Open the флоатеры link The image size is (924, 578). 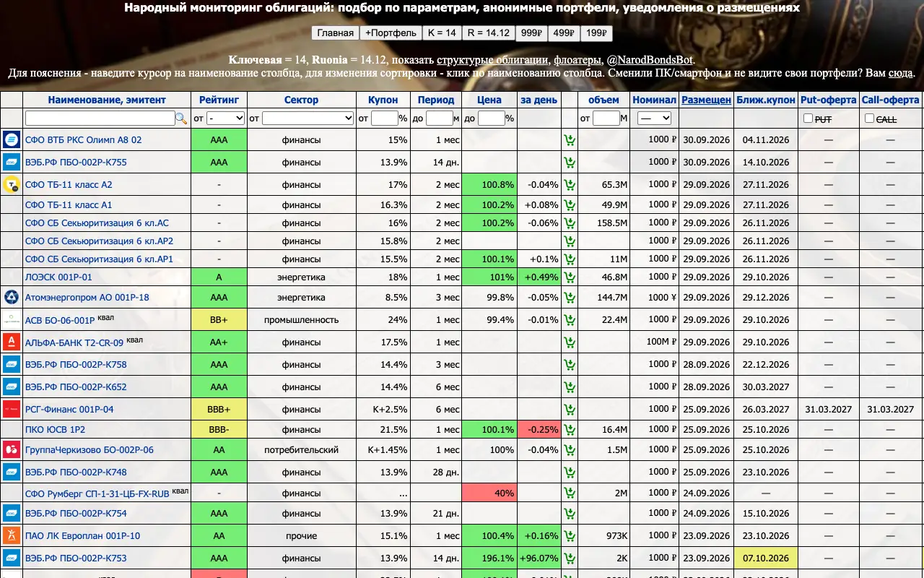577,60
